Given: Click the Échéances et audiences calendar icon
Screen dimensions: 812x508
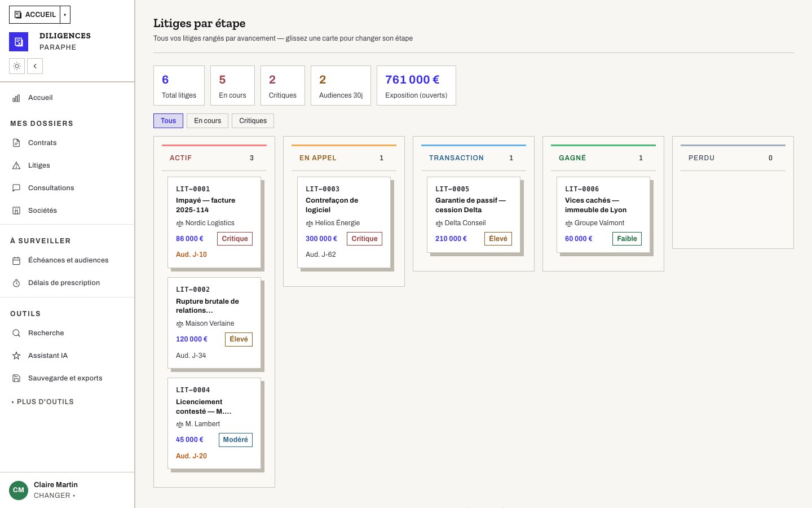Looking at the screenshot, I should click(16, 260).
